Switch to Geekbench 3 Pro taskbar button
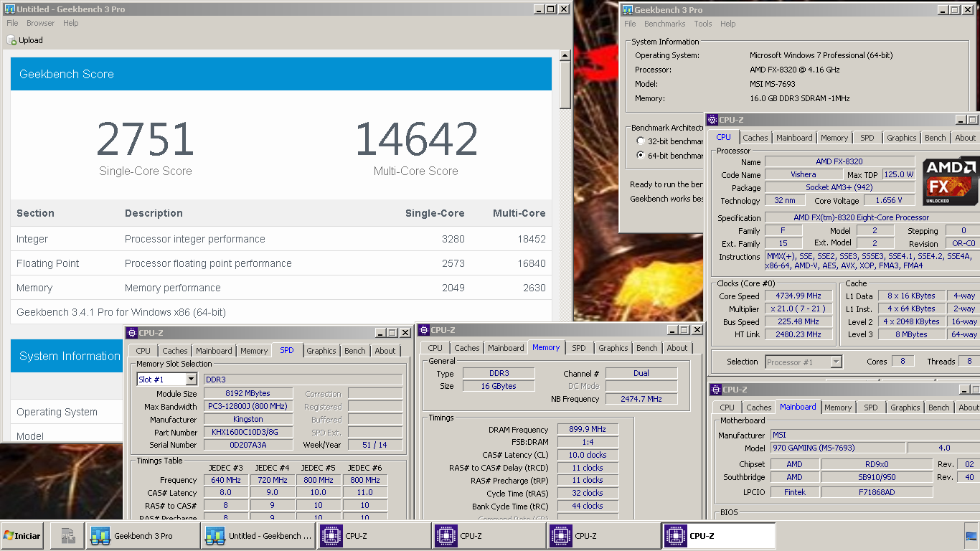This screenshot has width=980, height=551. pyautogui.click(x=143, y=536)
